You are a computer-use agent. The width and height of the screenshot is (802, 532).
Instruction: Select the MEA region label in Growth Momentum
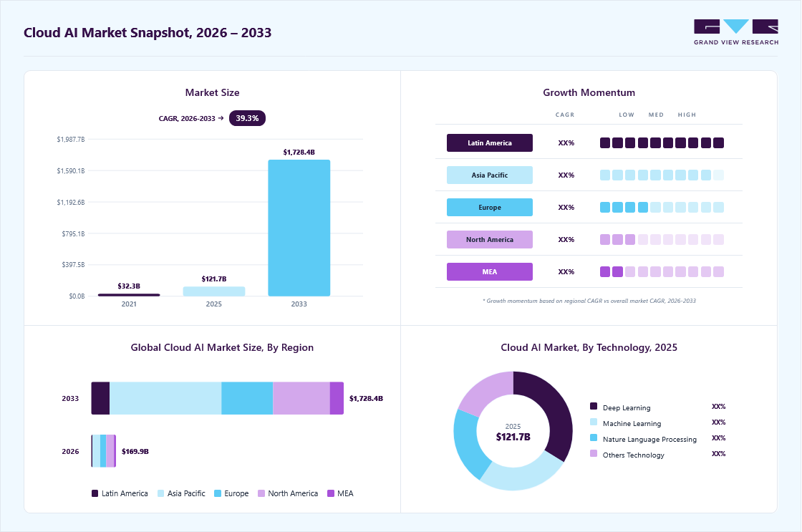(x=490, y=271)
